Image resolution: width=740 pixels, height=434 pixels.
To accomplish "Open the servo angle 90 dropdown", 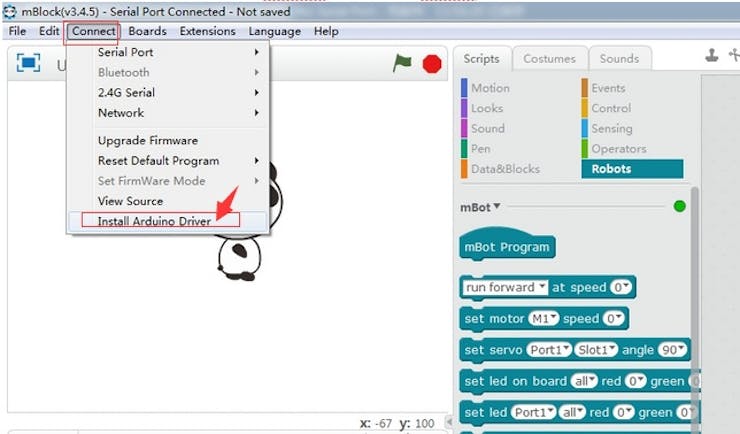I will (x=673, y=350).
